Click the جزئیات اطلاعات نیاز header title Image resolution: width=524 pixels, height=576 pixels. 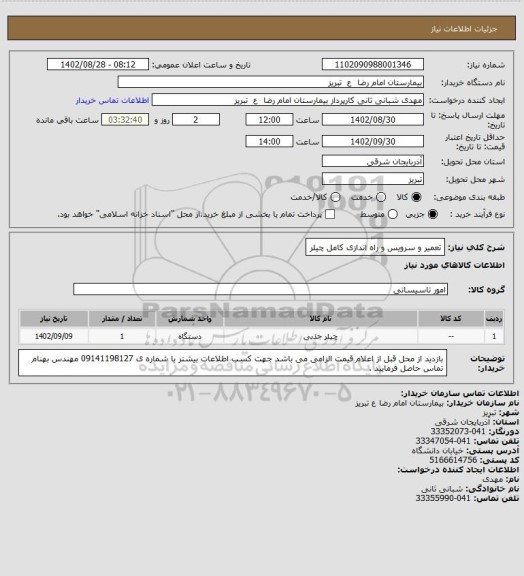point(464,29)
